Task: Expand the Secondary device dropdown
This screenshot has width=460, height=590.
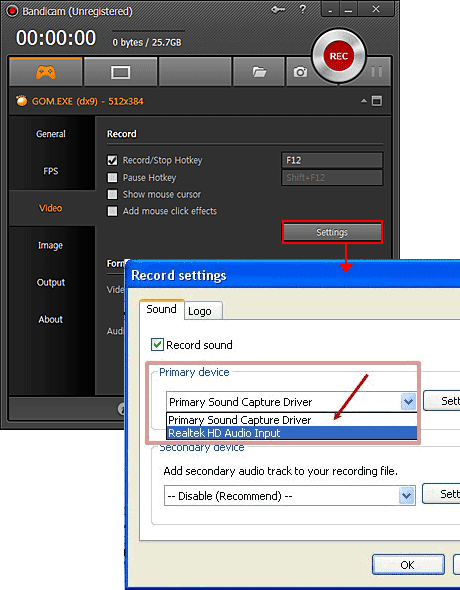Action: [x=406, y=496]
